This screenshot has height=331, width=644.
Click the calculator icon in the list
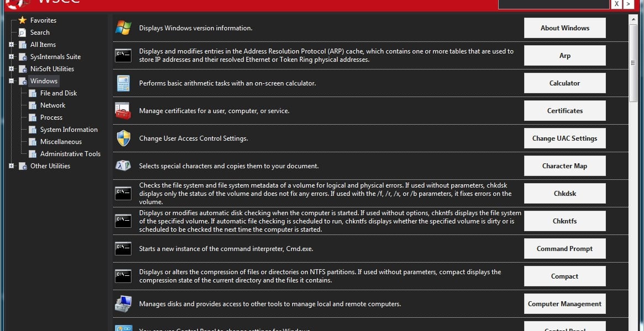click(x=123, y=83)
